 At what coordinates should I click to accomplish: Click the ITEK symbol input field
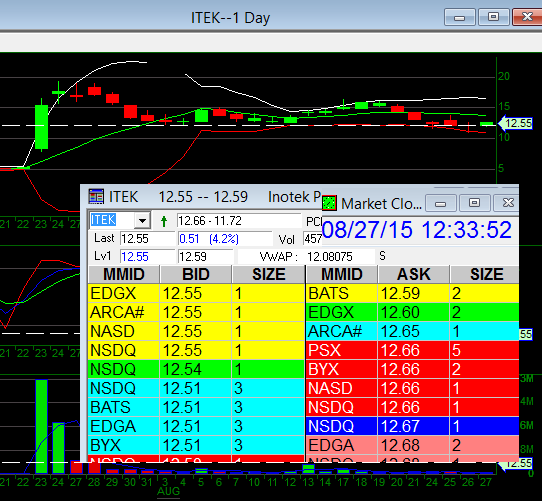112,220
